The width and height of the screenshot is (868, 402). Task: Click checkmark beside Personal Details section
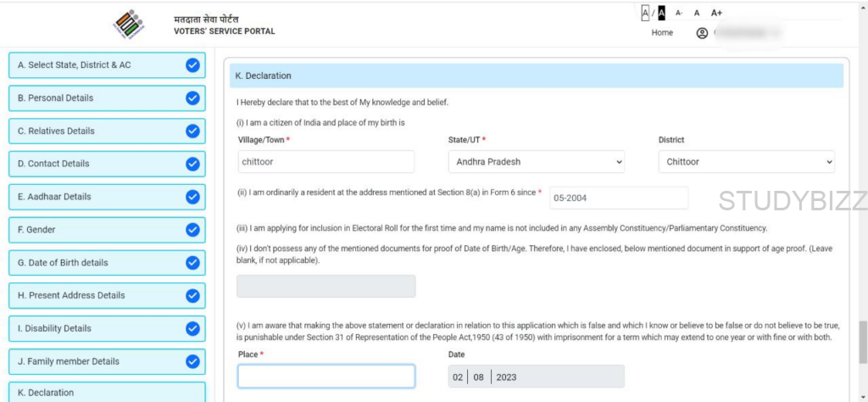pos(192,98)
